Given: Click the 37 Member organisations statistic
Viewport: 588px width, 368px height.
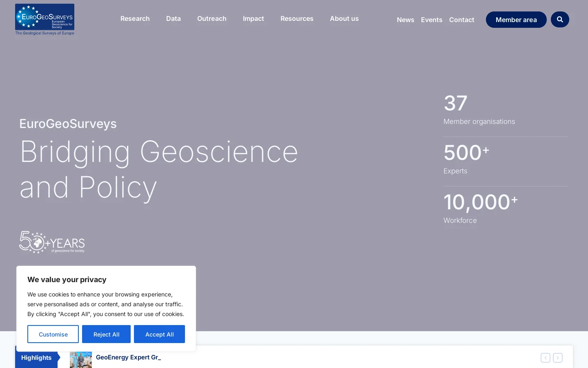Looking at the screenshot, I should 479,109.
